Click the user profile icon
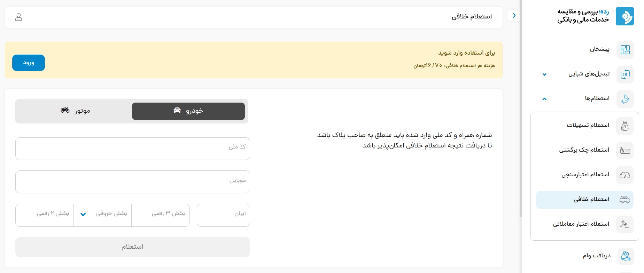644x273 pixels. pos(19,17)
